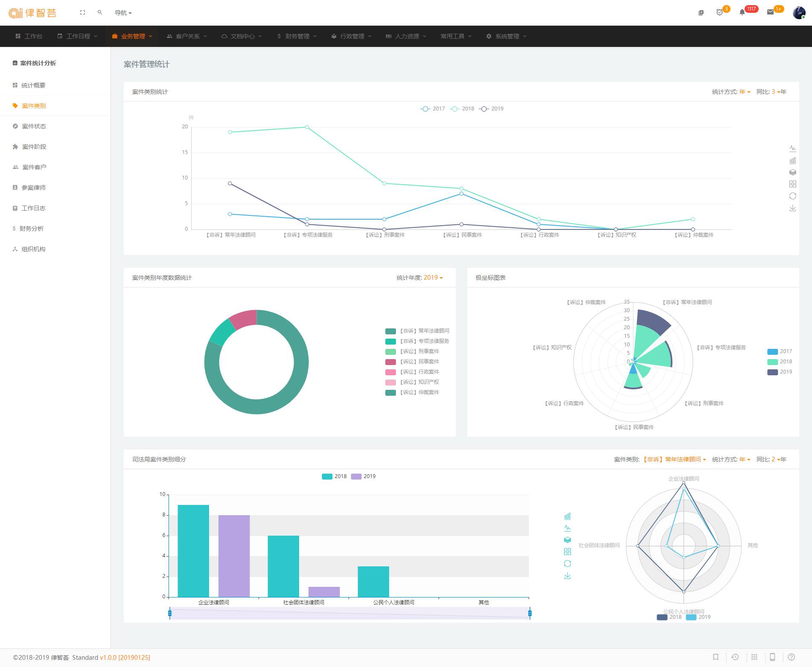Open the search magnifier in the top bar
Screen dimensions: 812x667
[x=99, y=12]
